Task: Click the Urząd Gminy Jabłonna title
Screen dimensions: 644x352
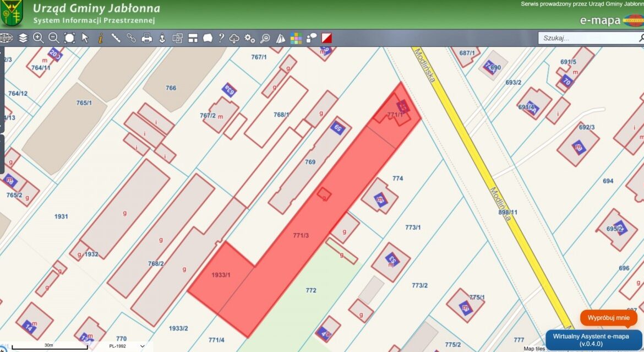Action: click(x=96, y=8)
